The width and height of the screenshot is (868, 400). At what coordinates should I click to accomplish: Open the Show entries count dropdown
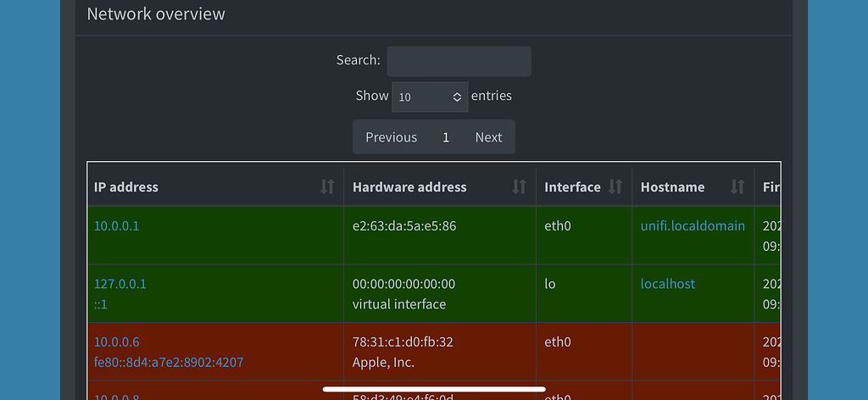click(430, 97)
